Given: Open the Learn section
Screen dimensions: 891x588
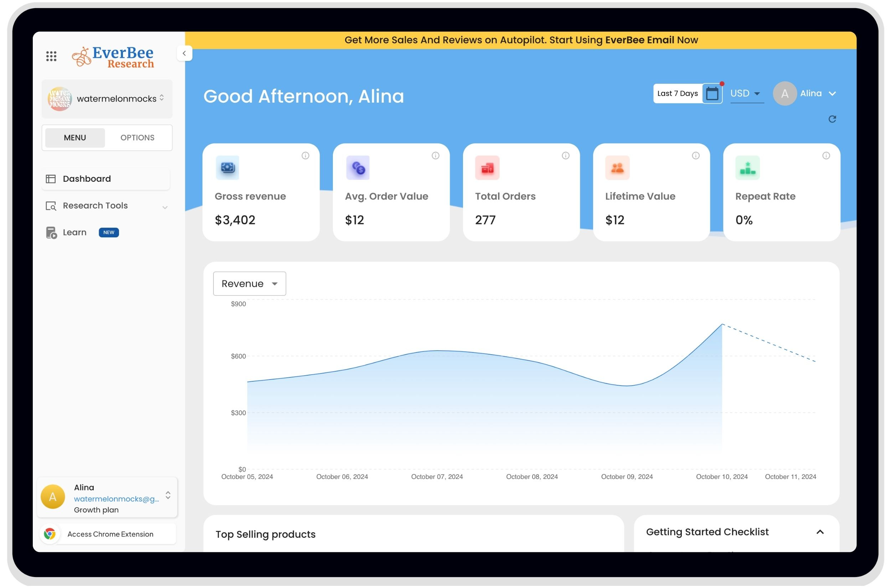Looking at the screenshot, I should coord(74,232).
